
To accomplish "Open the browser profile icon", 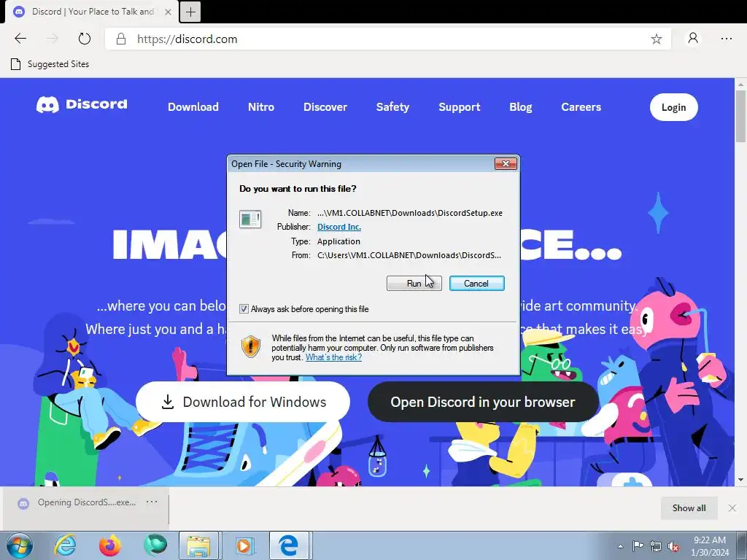I will 693,39.
